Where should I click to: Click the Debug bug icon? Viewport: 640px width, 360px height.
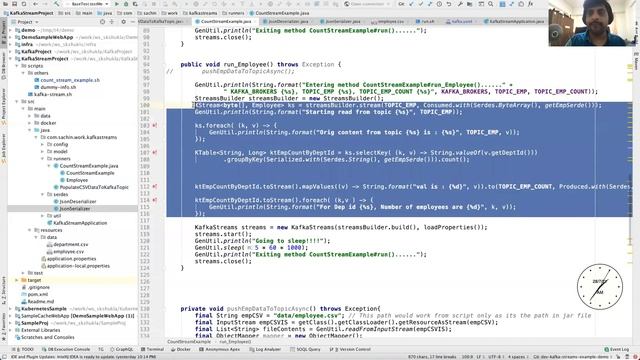[x=126, y=4]
